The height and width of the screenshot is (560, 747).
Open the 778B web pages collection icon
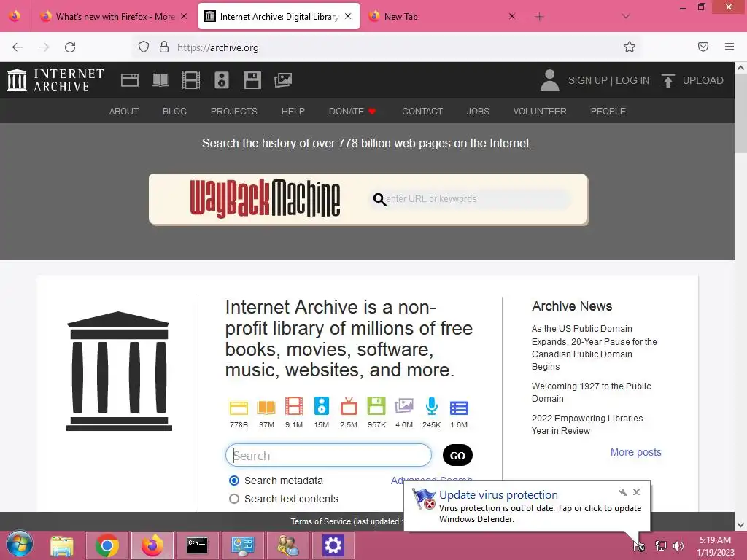[x=239, y=408]
